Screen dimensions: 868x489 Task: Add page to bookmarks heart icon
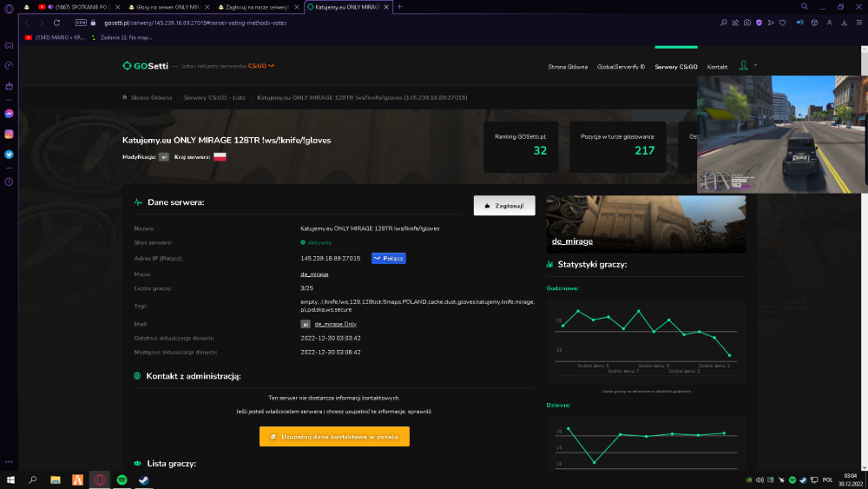[x=782, y=23]
